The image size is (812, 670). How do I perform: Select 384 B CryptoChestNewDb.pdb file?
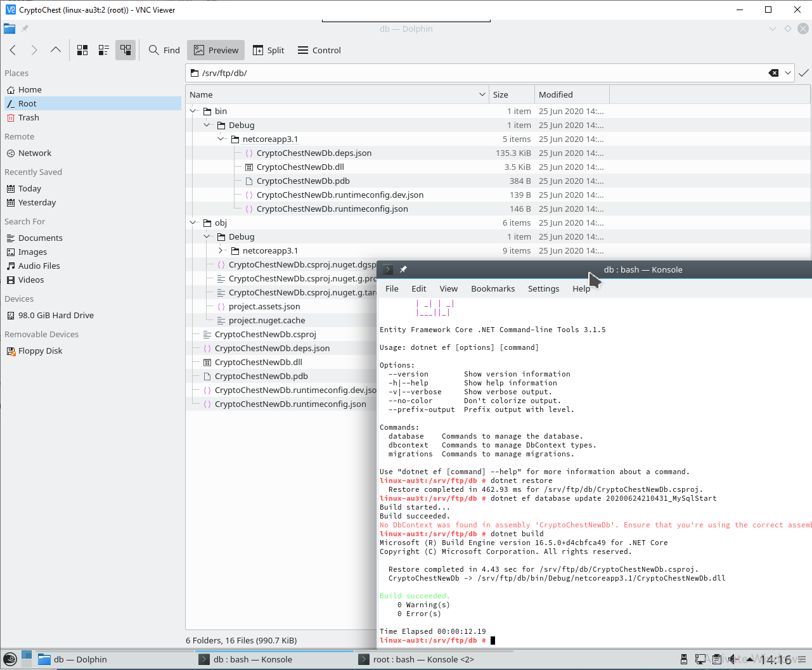[303, 181]
